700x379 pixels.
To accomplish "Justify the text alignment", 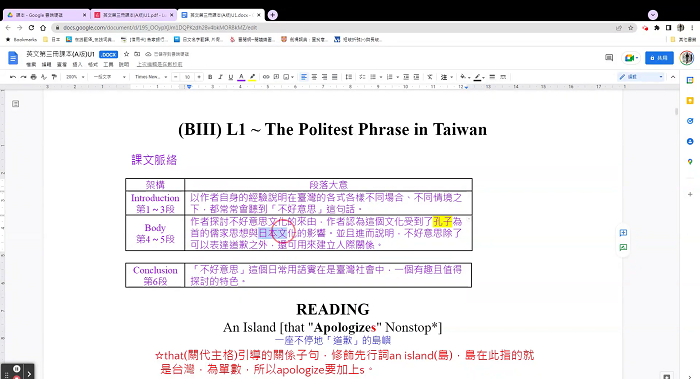I will [335, 77].
